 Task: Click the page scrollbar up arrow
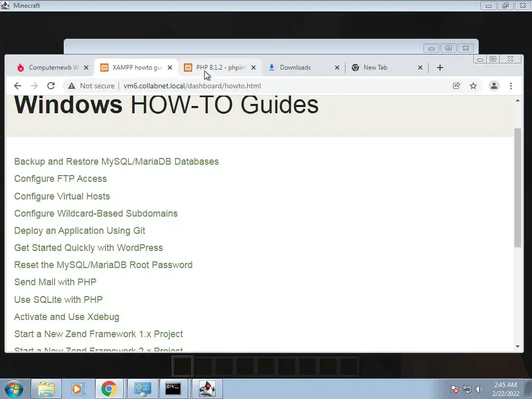click(x=517, y=100)
